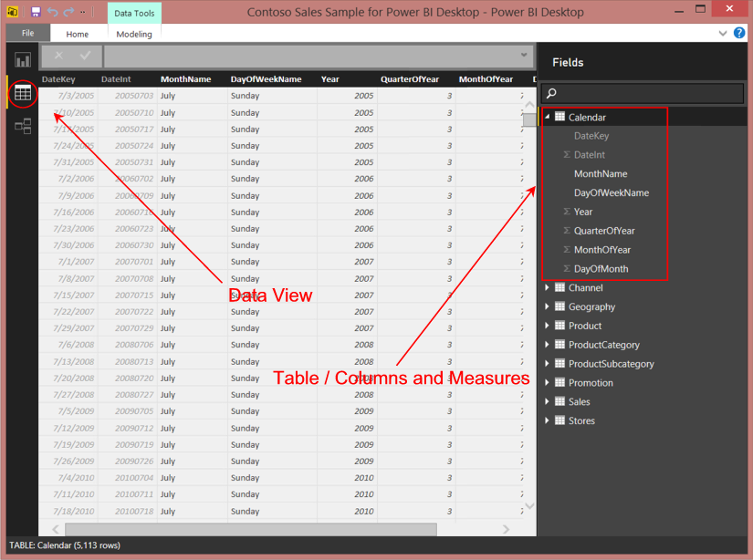Open Help with the question mark icon
Viewport: 753px width, 560px height.
click(x=739, y=33)
